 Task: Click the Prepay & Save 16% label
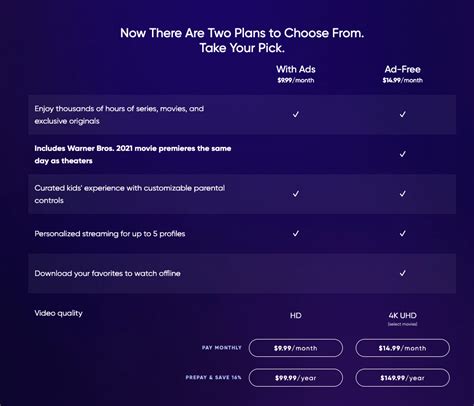pyautogui.click(x=214, y=377)
